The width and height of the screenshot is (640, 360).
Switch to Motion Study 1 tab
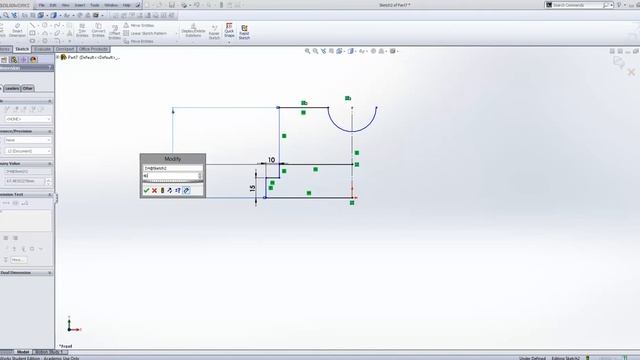point(49,352)
